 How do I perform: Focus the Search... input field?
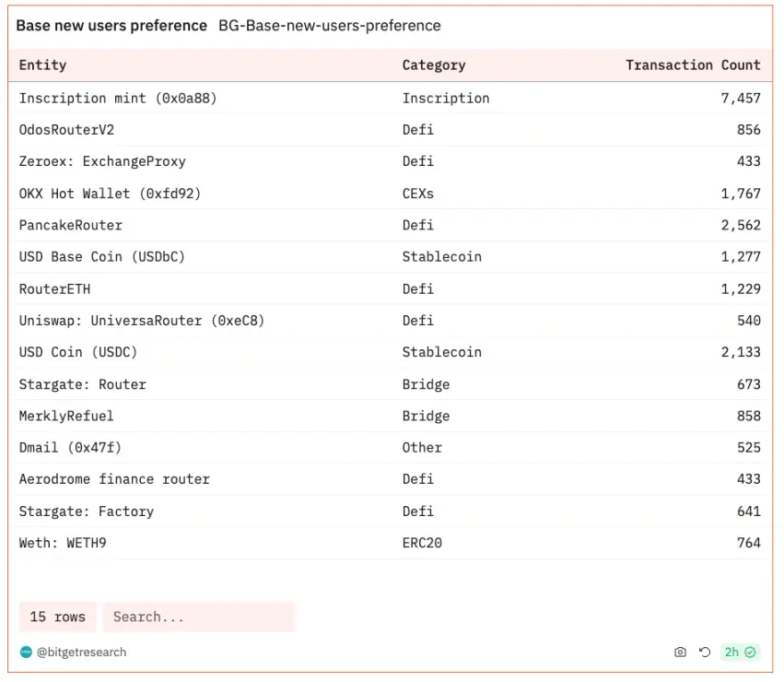tap(198, 617)
